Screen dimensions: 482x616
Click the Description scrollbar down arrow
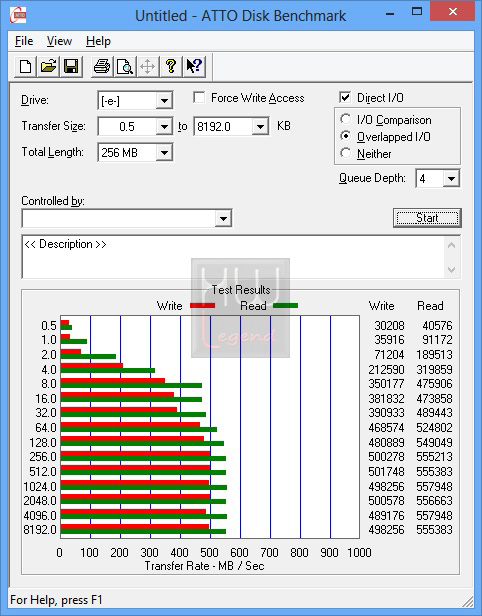coord(452,270)
